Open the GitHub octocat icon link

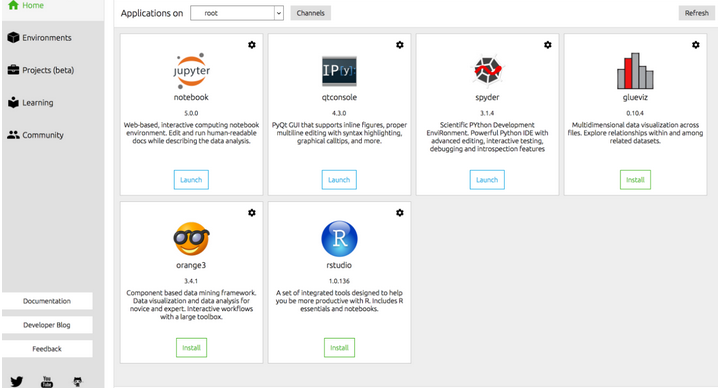[78, 381]
